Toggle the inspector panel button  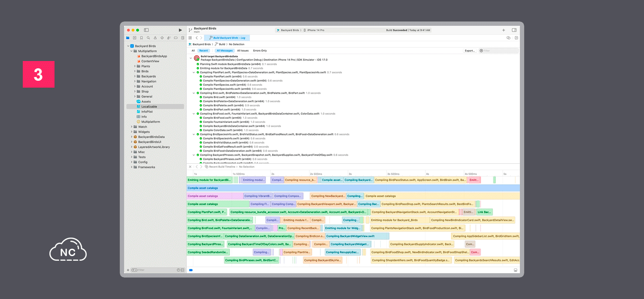click(x=514, y=30)
